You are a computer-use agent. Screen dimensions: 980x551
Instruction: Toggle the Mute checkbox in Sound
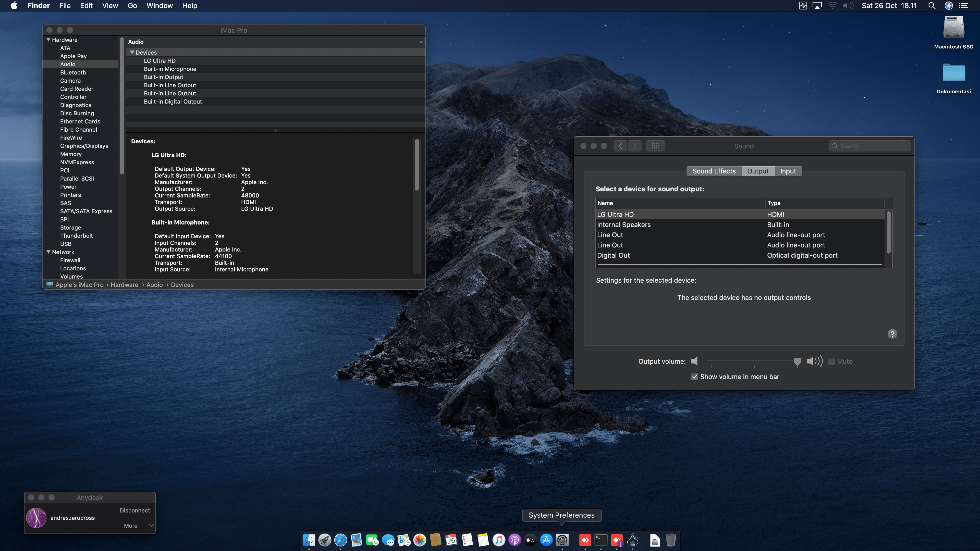click(x=832, y=361)
